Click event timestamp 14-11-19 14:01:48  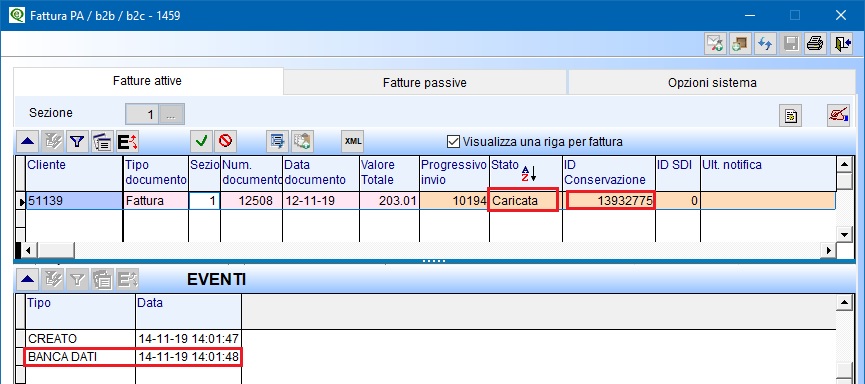pyautogui.click(x=188, y=357)
